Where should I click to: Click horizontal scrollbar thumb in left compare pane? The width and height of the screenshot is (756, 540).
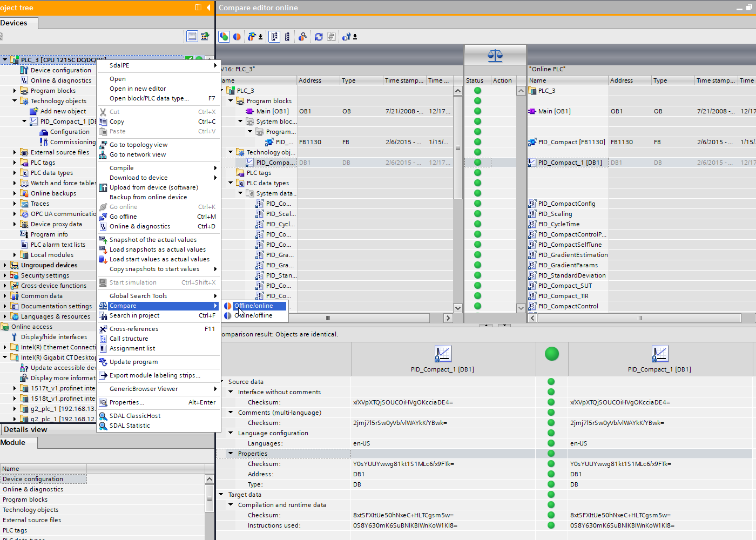pyautogui.click(x=328, y=318)
